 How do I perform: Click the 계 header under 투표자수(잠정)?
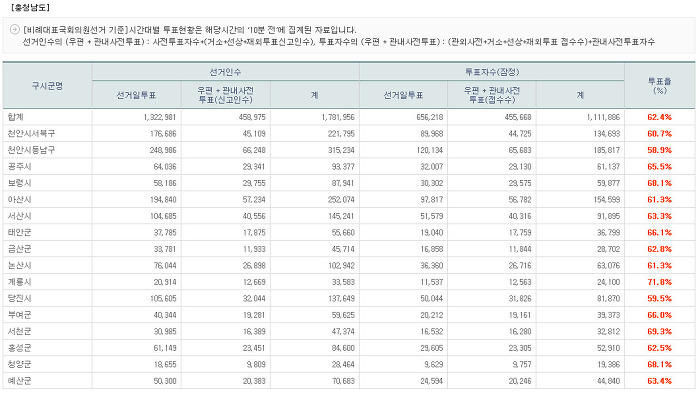pyautogui.click(x=580, y=95)
